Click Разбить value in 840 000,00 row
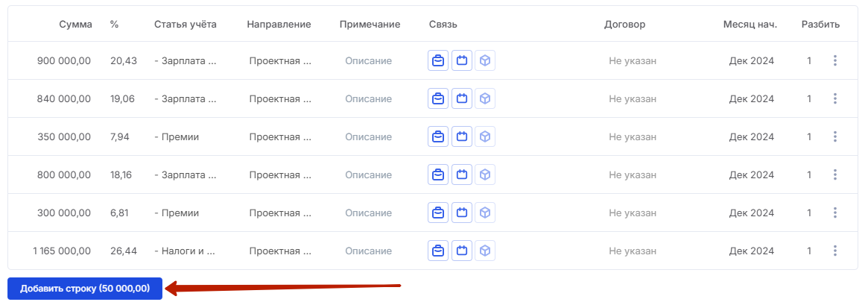The image size is (868, 305). (x=809, y=98)
